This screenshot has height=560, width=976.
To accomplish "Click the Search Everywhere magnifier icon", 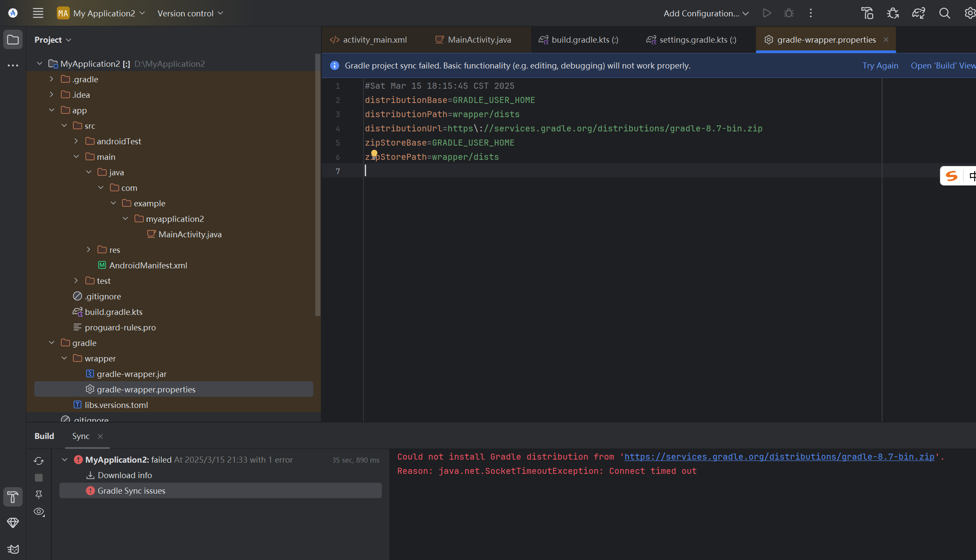I will pos(944,13).
